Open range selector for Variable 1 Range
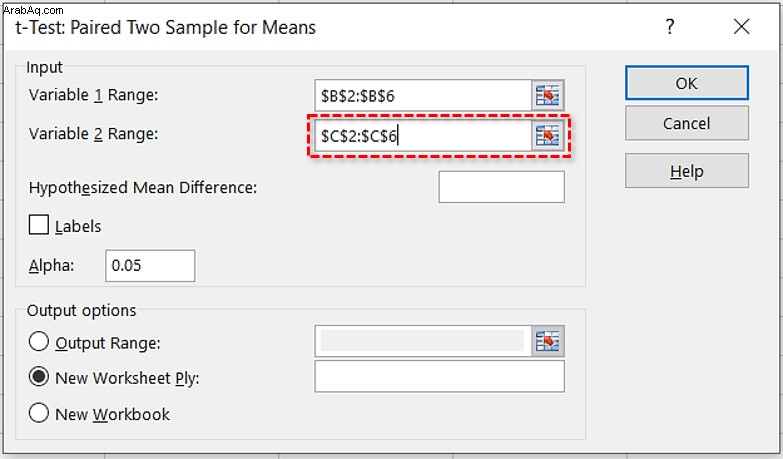Image resolution: width=783 pixels, height=459 pixels. coord(547,95)
